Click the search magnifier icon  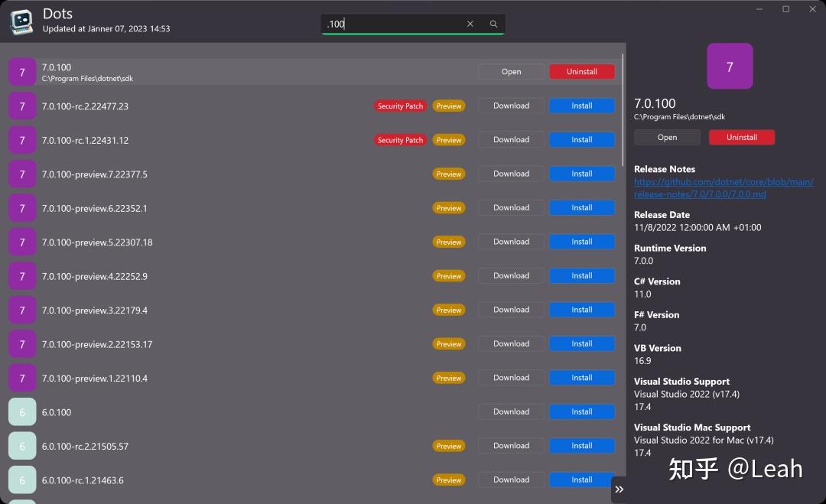point(493,24)
